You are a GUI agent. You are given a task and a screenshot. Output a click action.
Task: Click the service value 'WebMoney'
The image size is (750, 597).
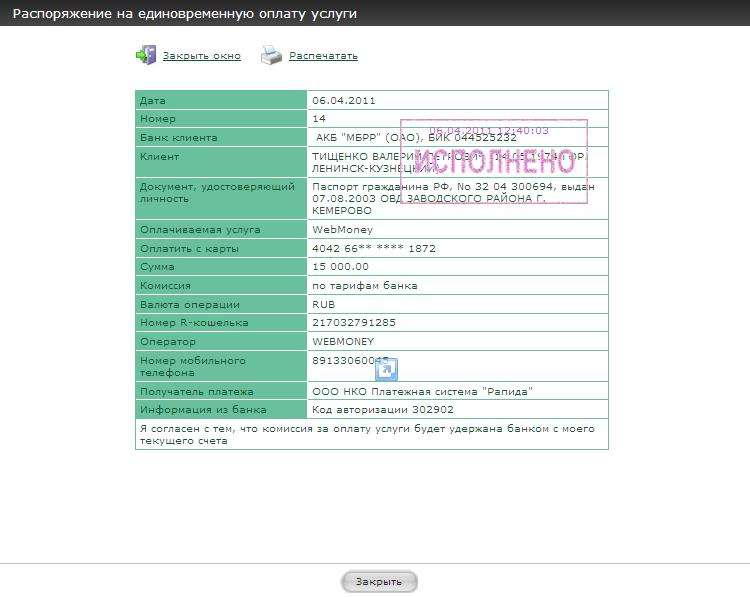pos(342,230)
